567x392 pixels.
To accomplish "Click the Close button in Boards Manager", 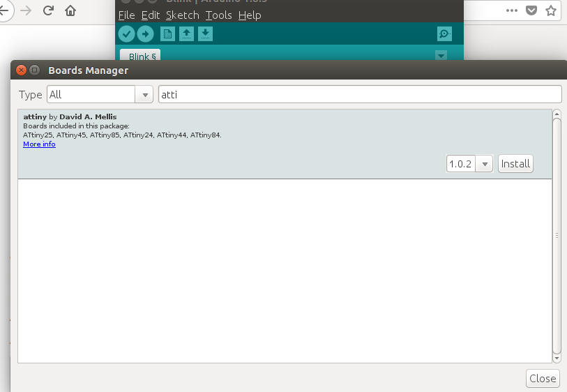I will pyautogui.click(x=543, y=378).
